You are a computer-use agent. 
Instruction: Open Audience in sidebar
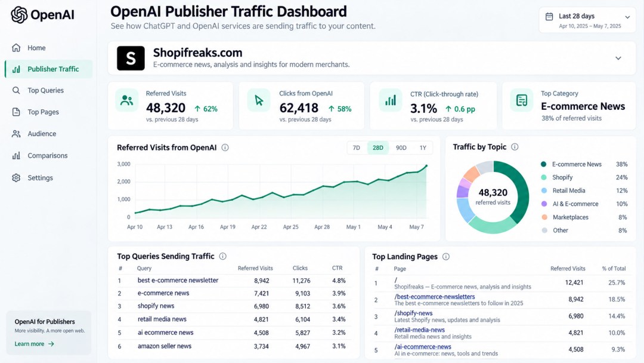tap(48, 134)
